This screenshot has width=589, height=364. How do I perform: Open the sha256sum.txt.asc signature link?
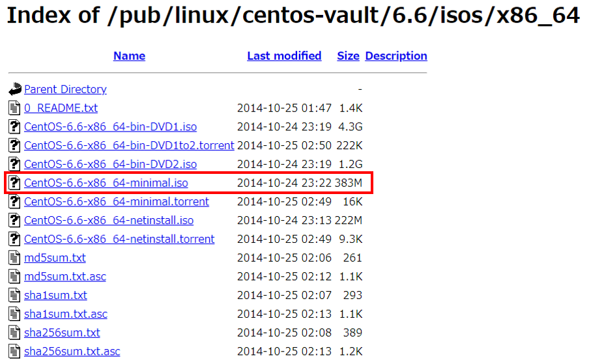(x=72, y=352)
